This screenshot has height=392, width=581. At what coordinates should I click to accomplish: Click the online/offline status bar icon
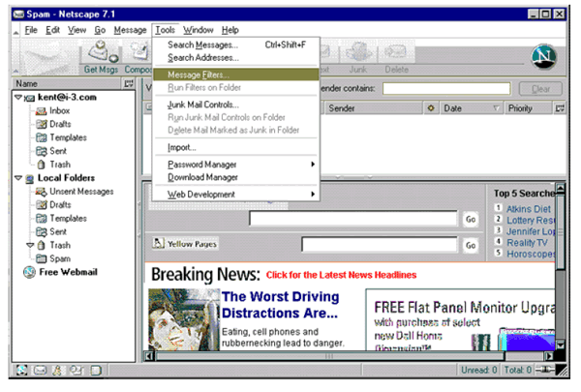544,370
